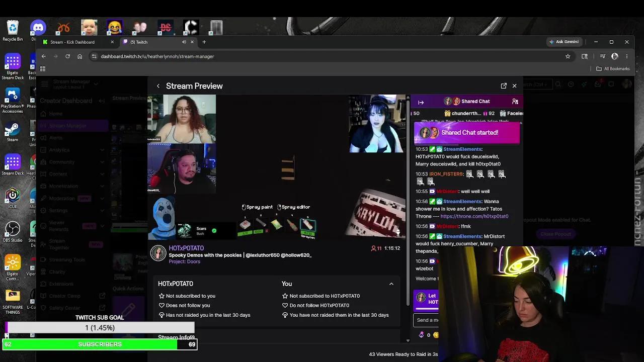Open Streaming Tools in the sidebar
The height and width of the screenshot is (362, 644).
(67, 260)
